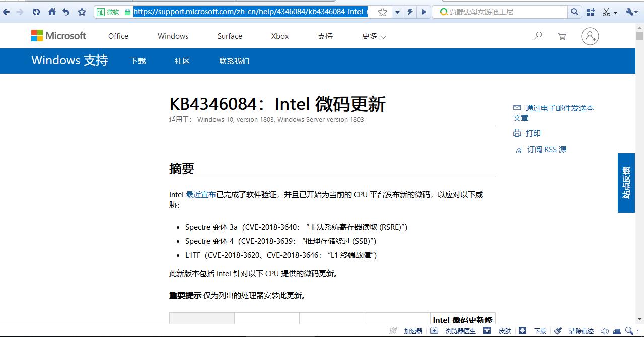Refresh the page with the reload icon
Screen dimensions: 644x337
click(36, 12)
